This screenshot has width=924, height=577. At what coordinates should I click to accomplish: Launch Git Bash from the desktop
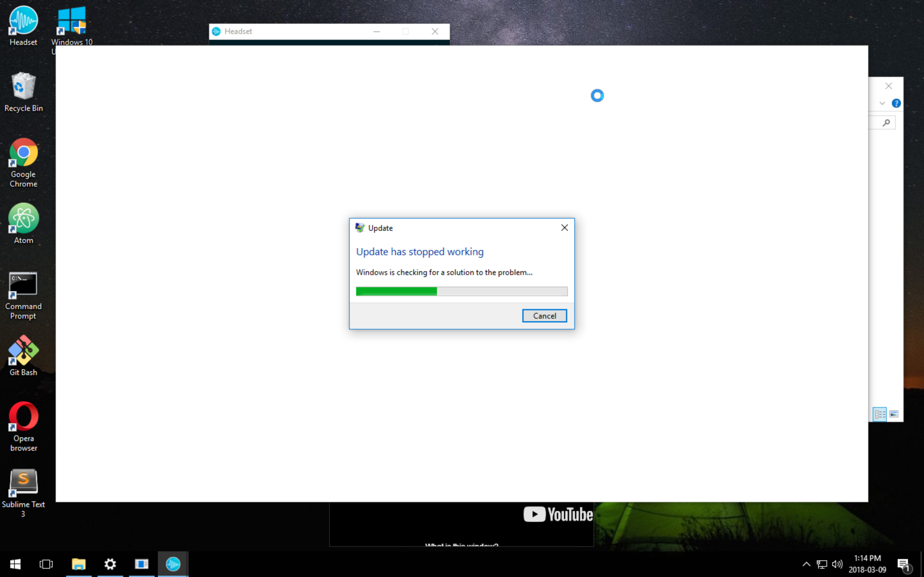[x=23, y=351]
